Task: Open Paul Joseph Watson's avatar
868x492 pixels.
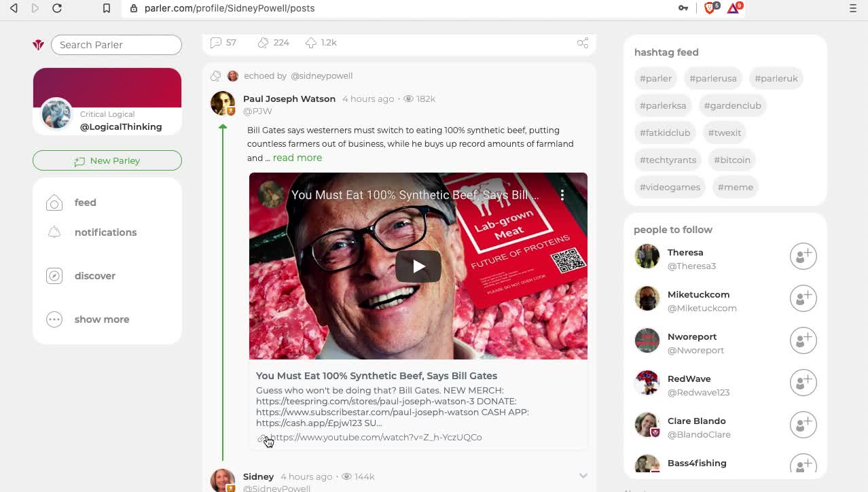Action: [223, 103]
